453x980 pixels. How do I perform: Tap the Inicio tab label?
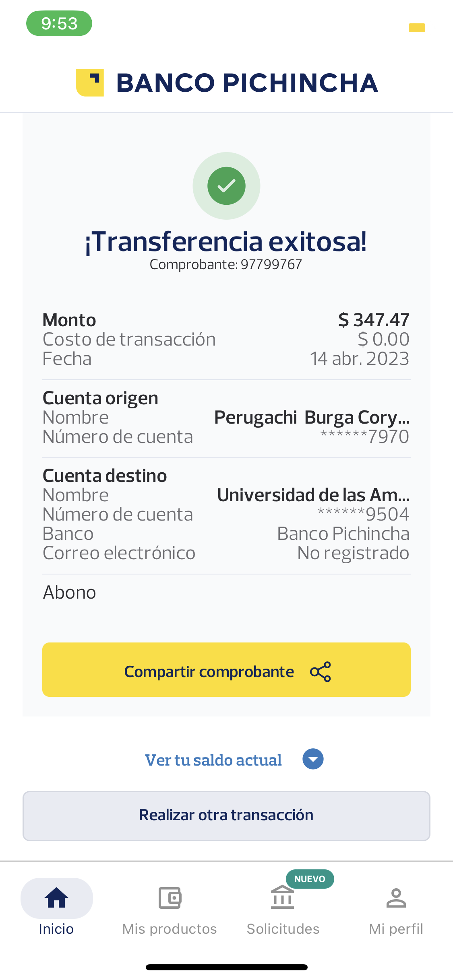[56, 929]
